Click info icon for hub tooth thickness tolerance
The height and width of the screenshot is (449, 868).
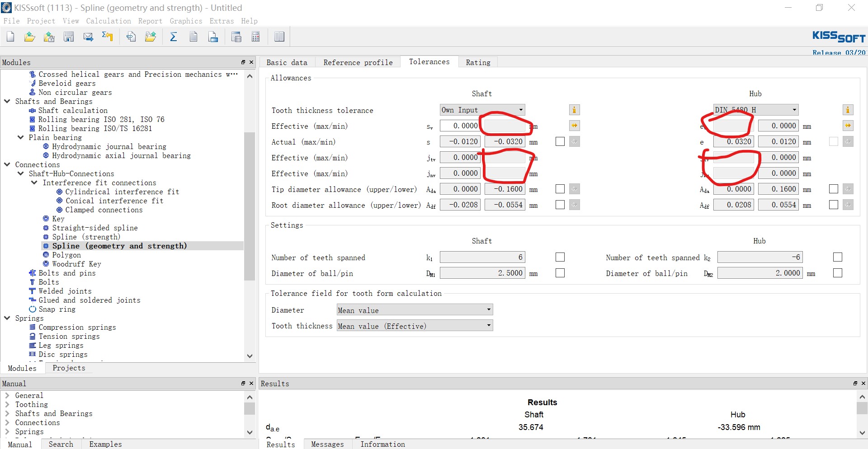click(x=848, y=110)
